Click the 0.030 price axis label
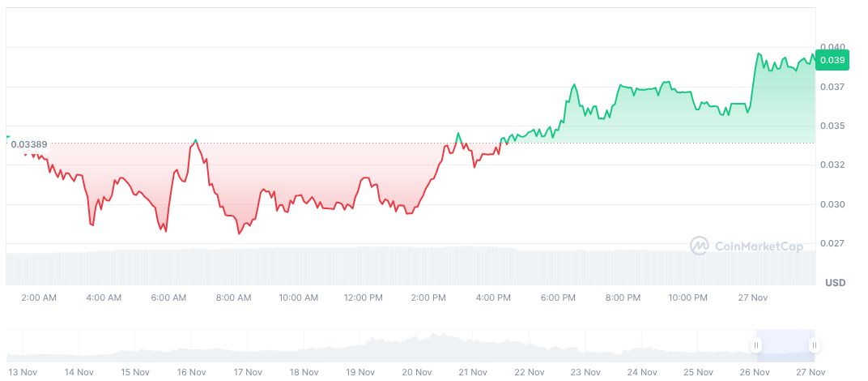 click(x=832, y=204)
